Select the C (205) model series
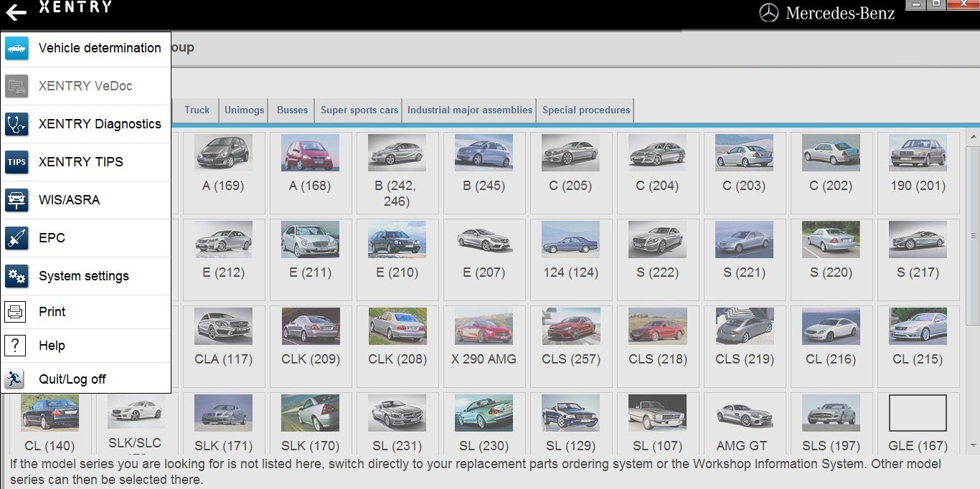980x489 pixels. 571,172
